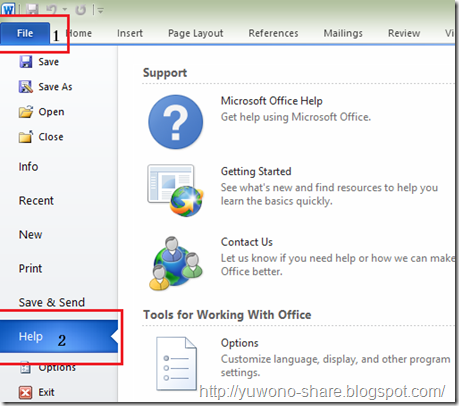This screenshot has height=406, width=459.
Task: Open Options under Tools for Working With Office
Action: coord(240,343)
